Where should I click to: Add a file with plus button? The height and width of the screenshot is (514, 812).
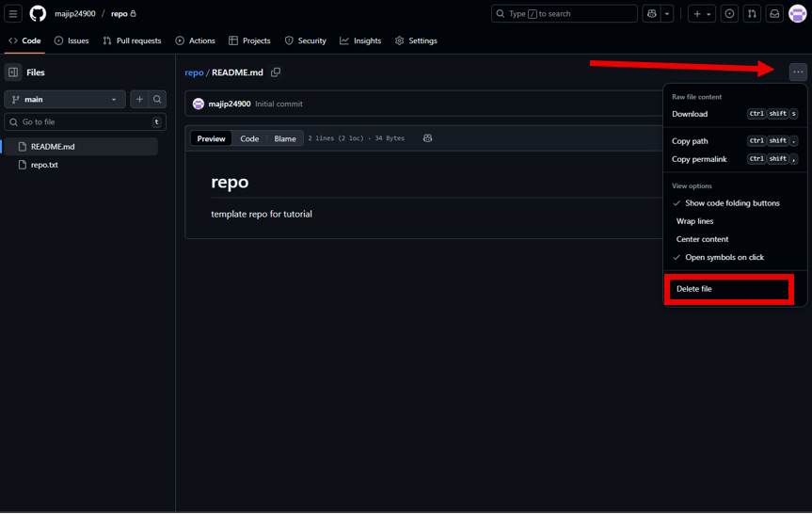[139, 100]
